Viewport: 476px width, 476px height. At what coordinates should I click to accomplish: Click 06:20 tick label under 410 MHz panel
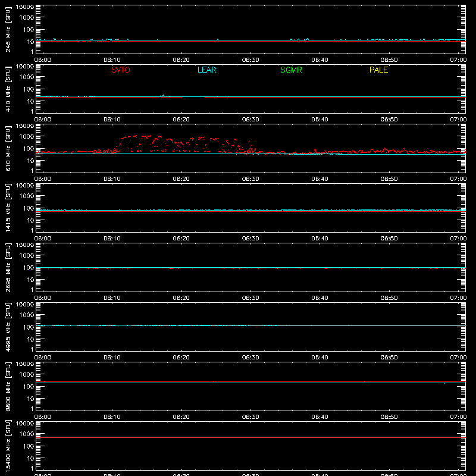[181, 120]
